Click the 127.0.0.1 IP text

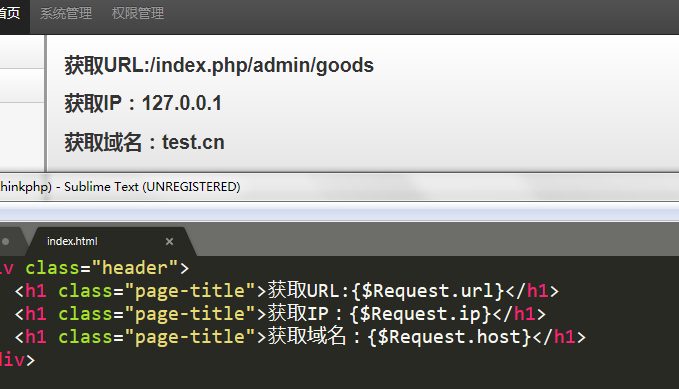182,104
